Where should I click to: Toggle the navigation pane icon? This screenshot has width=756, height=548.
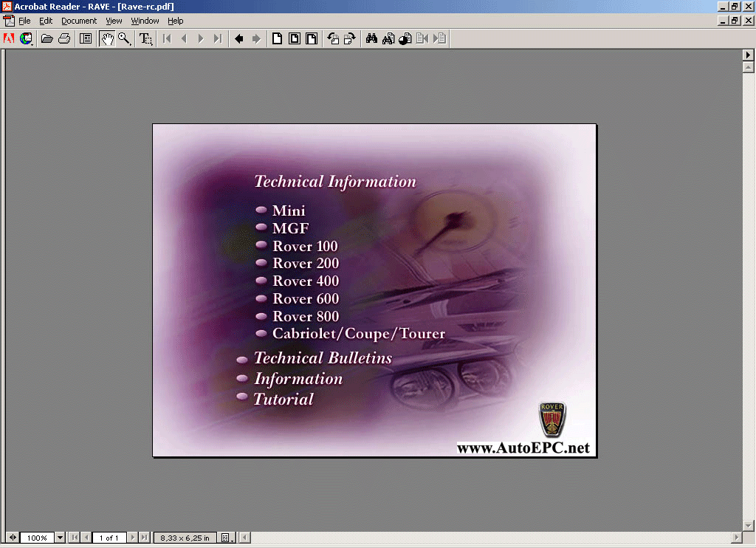coord(86,38)
